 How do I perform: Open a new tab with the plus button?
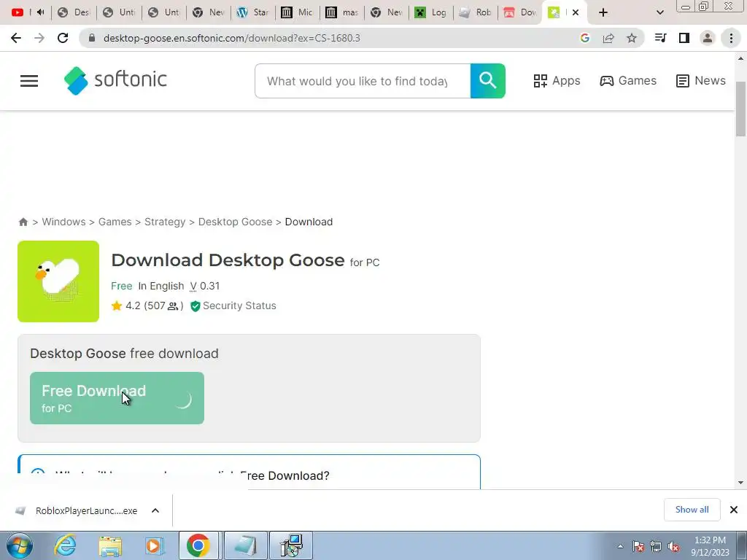[x=603, y=12]
